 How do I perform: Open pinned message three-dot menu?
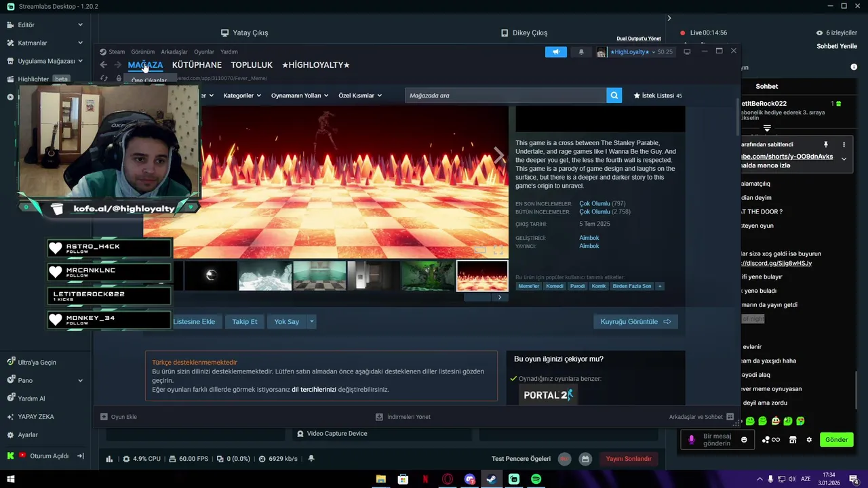[844, 144]
